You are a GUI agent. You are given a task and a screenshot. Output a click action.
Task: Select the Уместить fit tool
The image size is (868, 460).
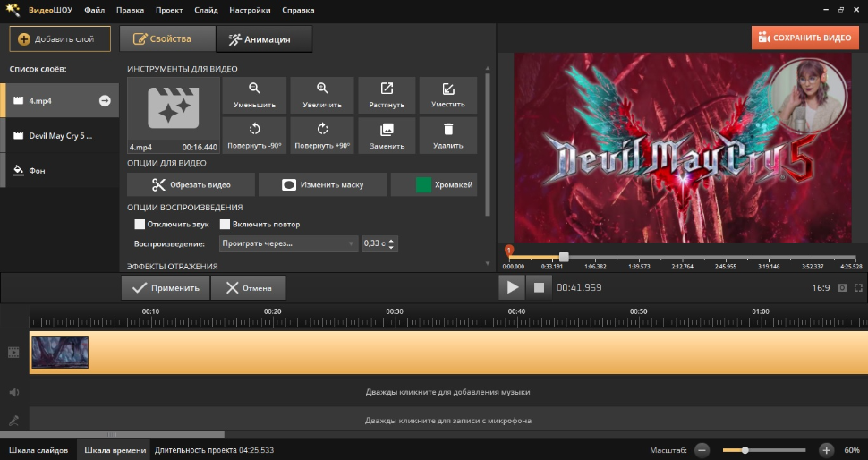[447, 95]
